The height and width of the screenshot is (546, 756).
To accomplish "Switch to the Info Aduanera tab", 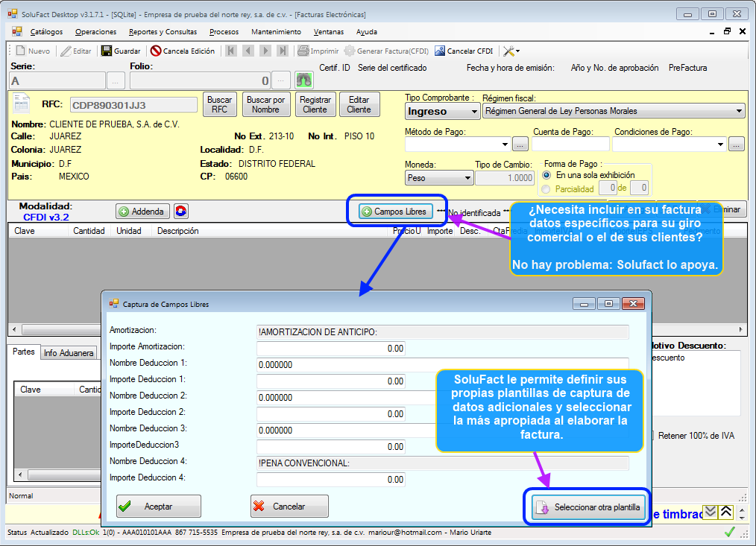I will pyautogui.click(x=69, y=353).
